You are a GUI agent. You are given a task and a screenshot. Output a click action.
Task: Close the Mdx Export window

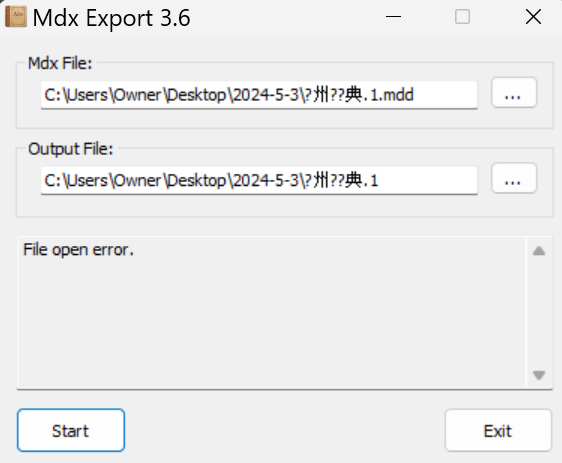[533, 16]
